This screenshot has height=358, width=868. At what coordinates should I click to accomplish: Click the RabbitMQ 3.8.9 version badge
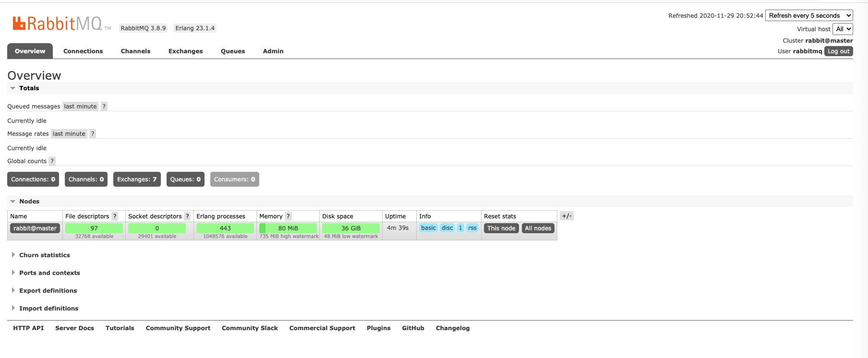[x=143, y=28]
